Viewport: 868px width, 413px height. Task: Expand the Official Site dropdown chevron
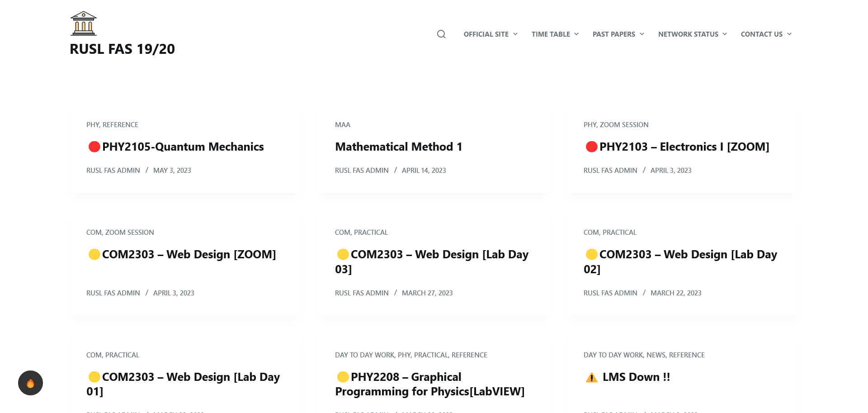pyautogui.click(x=515, y=34)
